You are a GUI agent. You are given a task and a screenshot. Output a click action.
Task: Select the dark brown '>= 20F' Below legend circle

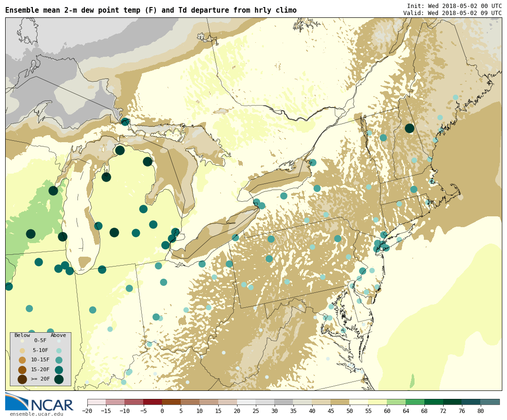(x=22, y=379)
